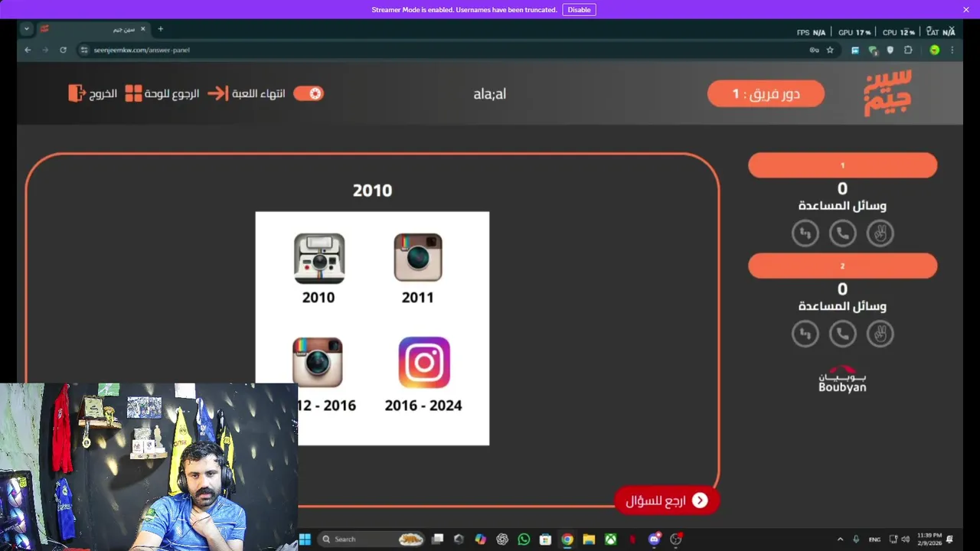Open the green badge extension icon
Image resolution: width=980 pixels, height=551 pixels.
[873, 51]
